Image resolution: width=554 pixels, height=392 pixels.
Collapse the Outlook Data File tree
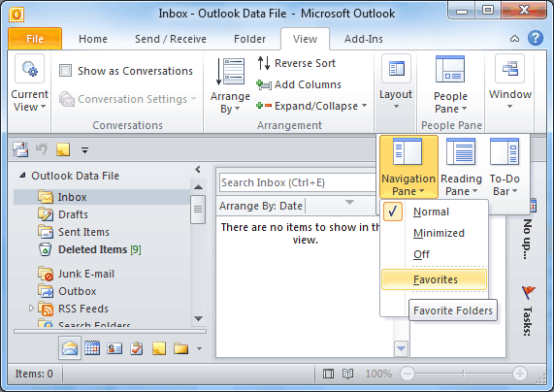click(22, 175)
